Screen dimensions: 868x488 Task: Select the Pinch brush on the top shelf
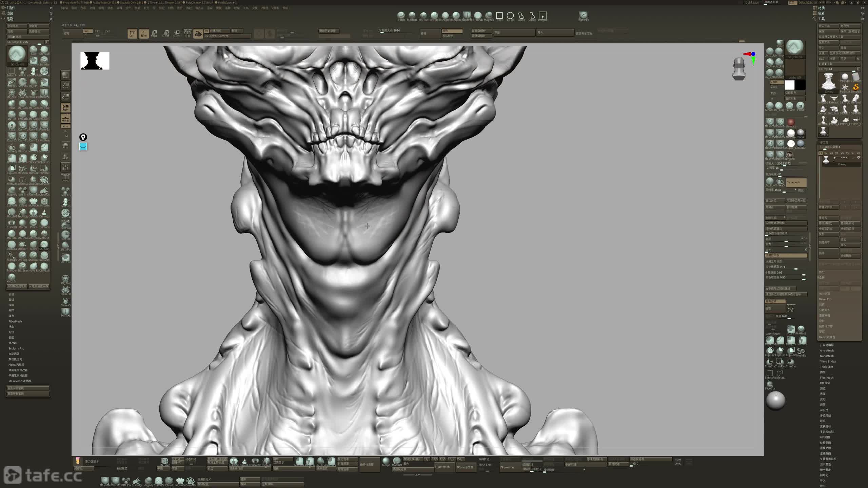pyautogui.click(x=401, y=16)
